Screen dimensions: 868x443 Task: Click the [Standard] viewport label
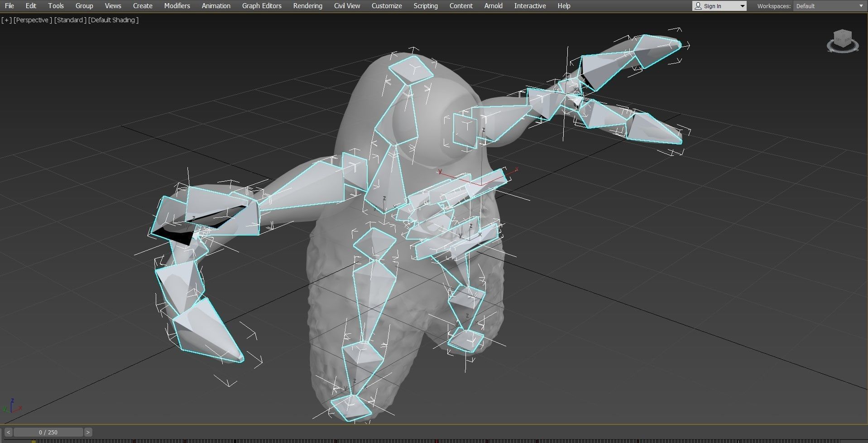click(x=70, y=20)
